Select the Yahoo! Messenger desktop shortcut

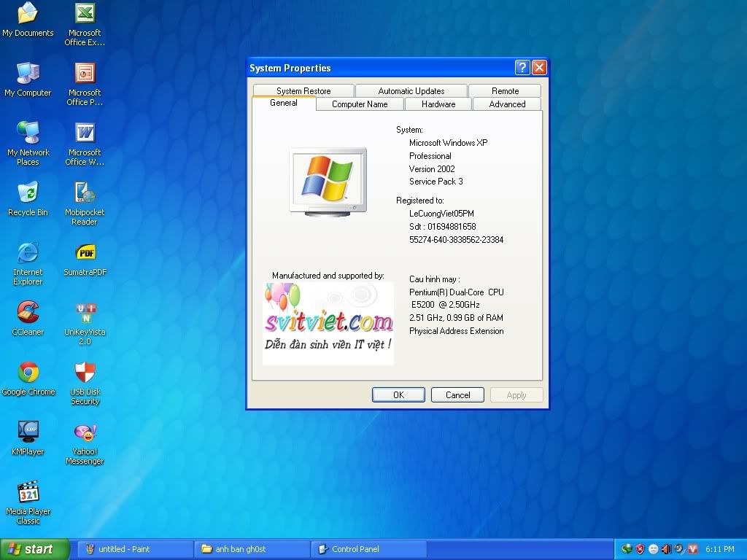click(x=85, y=443)
